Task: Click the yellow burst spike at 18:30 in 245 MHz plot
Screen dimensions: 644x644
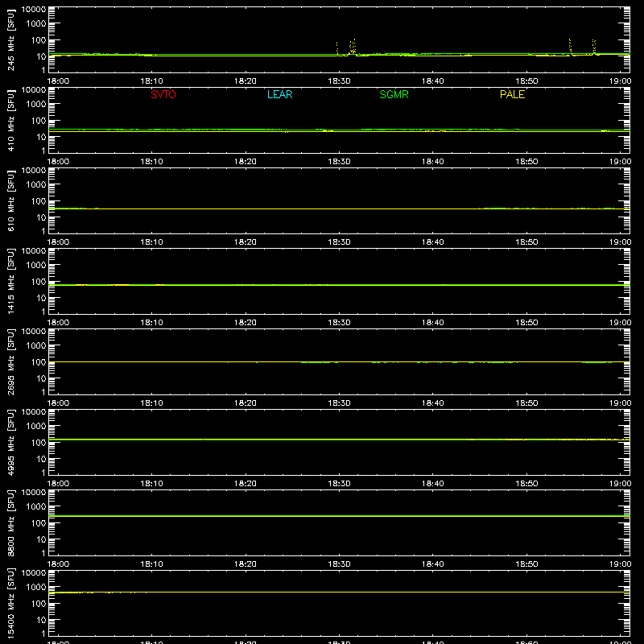Action: point(337,48)
